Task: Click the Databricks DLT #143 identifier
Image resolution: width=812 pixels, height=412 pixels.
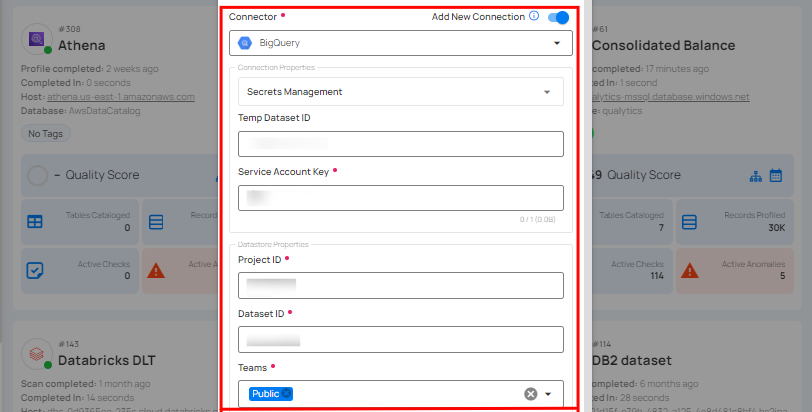Action: (68, 344)
